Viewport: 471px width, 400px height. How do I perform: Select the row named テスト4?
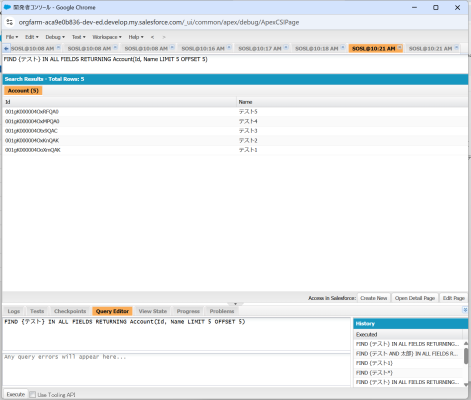click(x=235, y=121)
